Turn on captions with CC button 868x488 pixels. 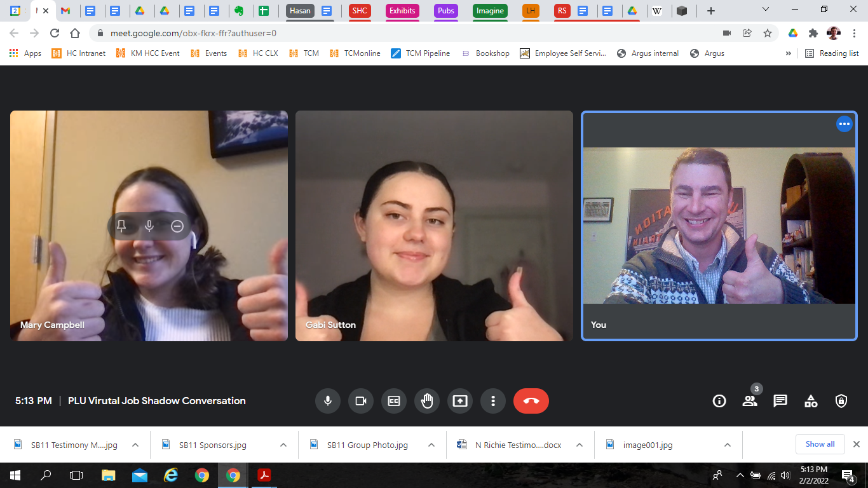pyautogui.click(x=394, y=401)
